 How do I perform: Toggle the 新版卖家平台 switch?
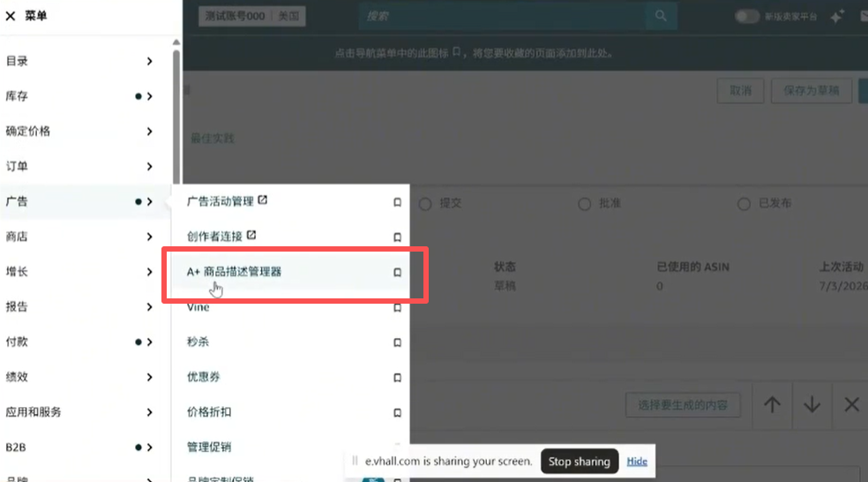pyautogui.click(x=747, y=16)
